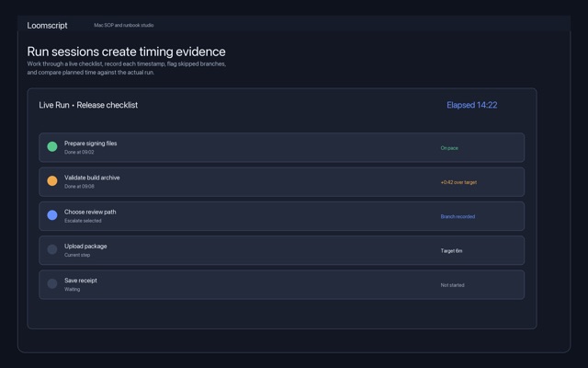Click the Run sessions create timing evidence headline

click(127, 52)
